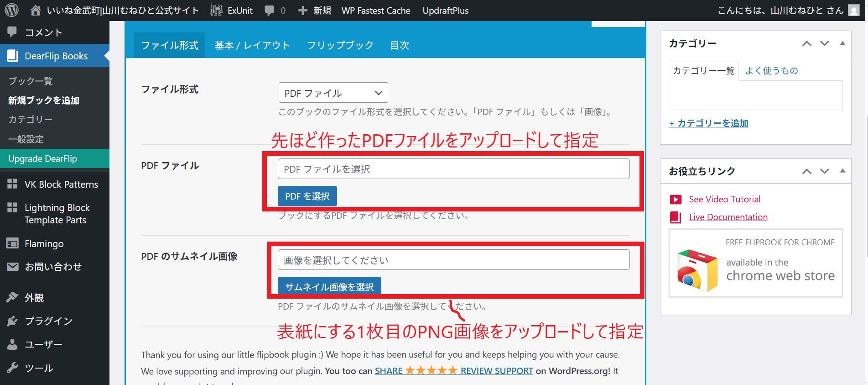The image size is (868, 385).
Task: Click the PDF を選択 button
Action: tap(307, 196)
